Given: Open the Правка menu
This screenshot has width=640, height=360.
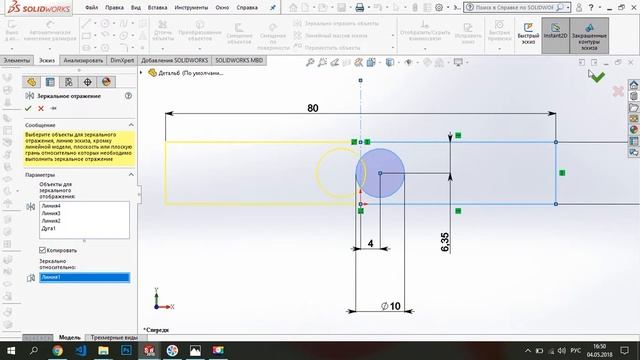Looking at the screenshot, I should [x=114, y=8].
